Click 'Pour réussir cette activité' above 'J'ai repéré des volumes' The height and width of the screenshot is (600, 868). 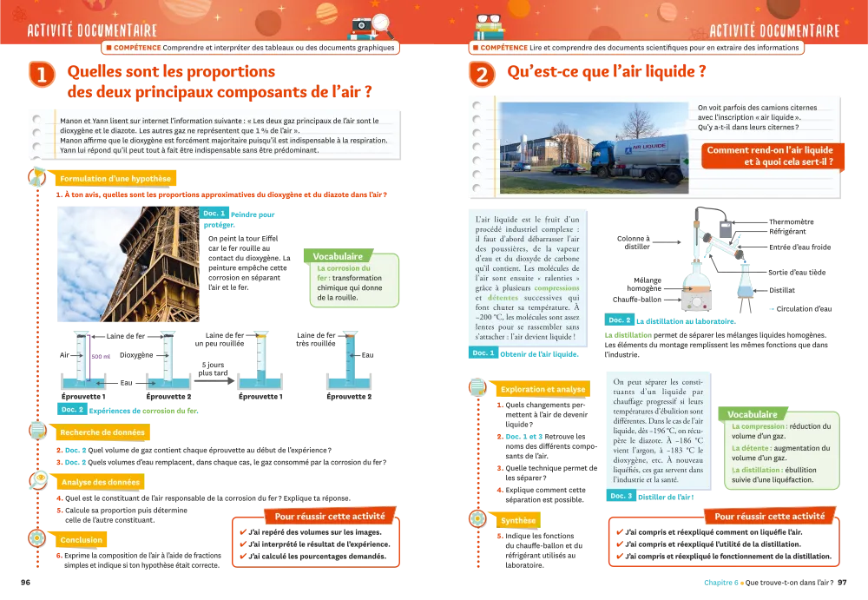click(330, 516)
